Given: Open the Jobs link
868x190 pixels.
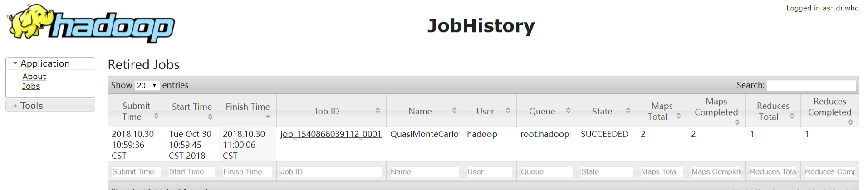Looking at the screenshot, I should pos(31,86).
